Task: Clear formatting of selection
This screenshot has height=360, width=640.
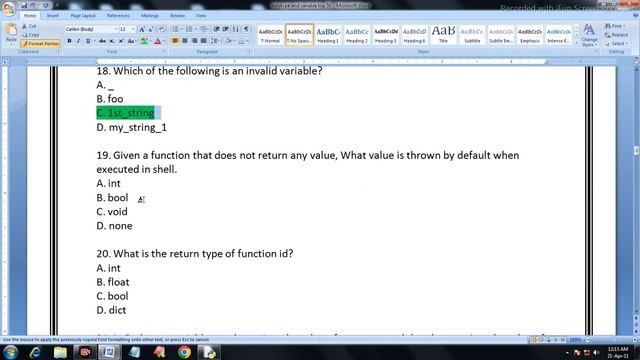Action: tap(162, 29)
